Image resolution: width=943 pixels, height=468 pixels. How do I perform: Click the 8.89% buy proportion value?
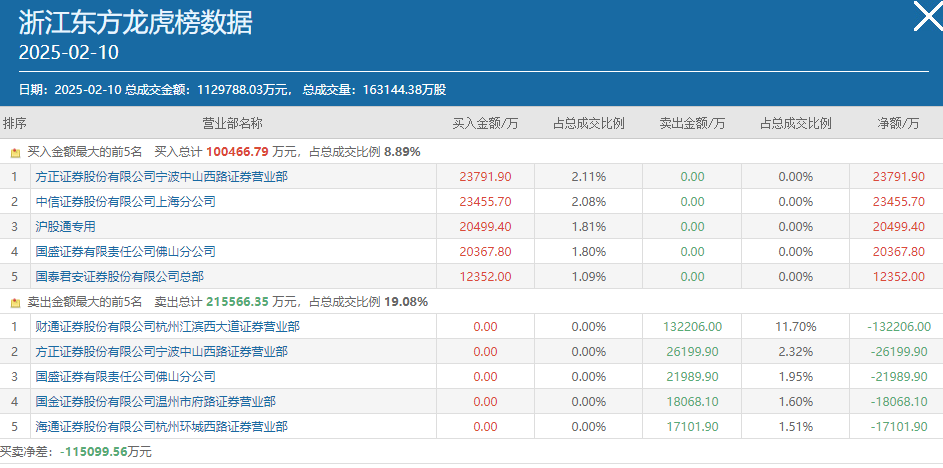point(402,152)
